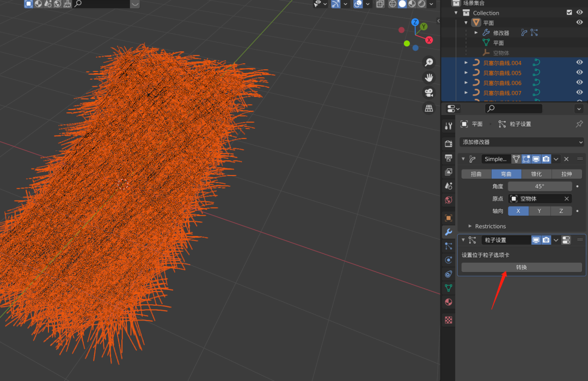Expand 贝塞尔曲线.004 in outliner

point(466,63)
